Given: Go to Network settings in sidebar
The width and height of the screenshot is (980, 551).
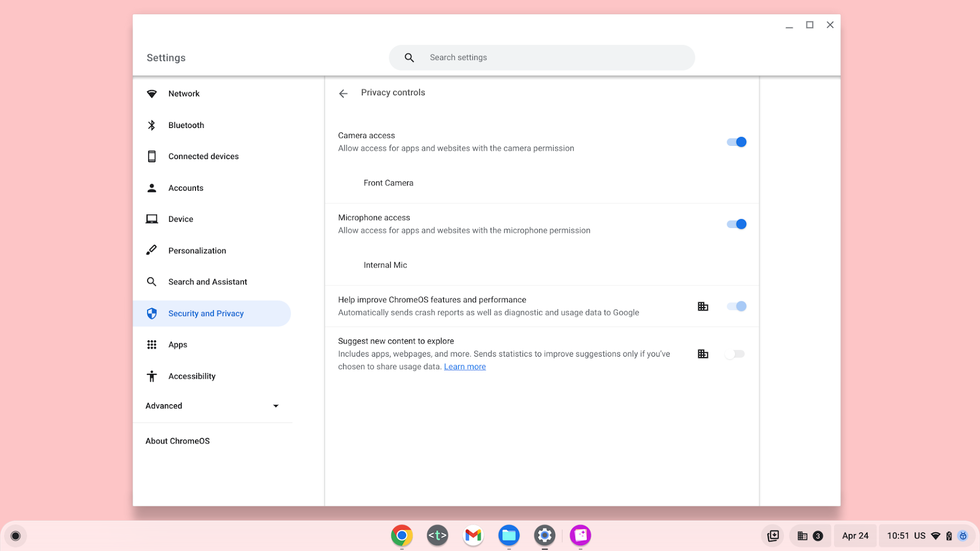Looking at the screenshot, I should point(183,93).
